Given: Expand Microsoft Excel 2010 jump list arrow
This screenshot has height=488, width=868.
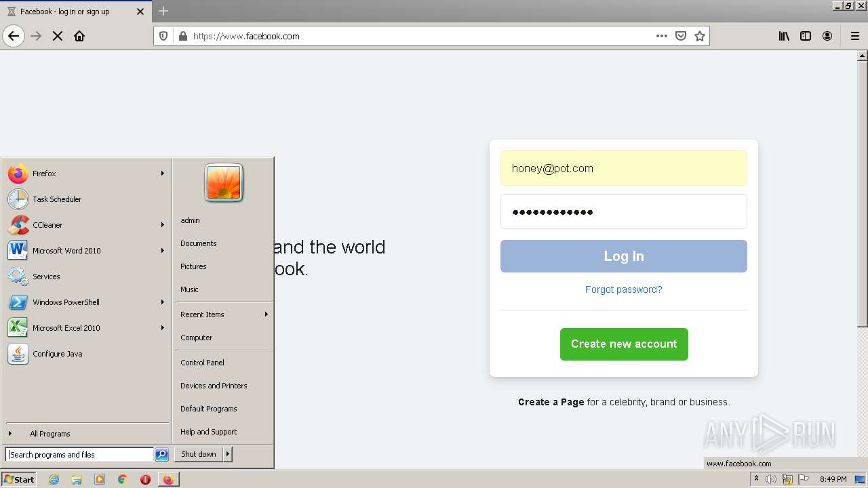Looking at the screenshot, I should 163,328.
